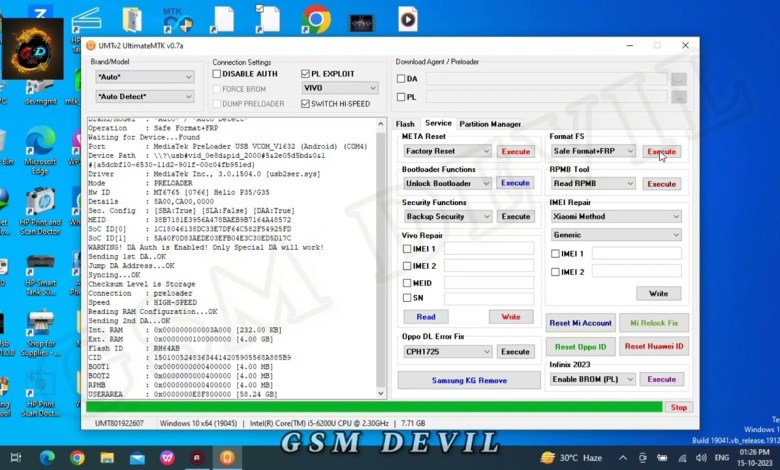Image resolution: width=780 pixels, height=470 pixels.
Task: Enable the DISABLE AUTH checkbox
Action: point(217,74)
